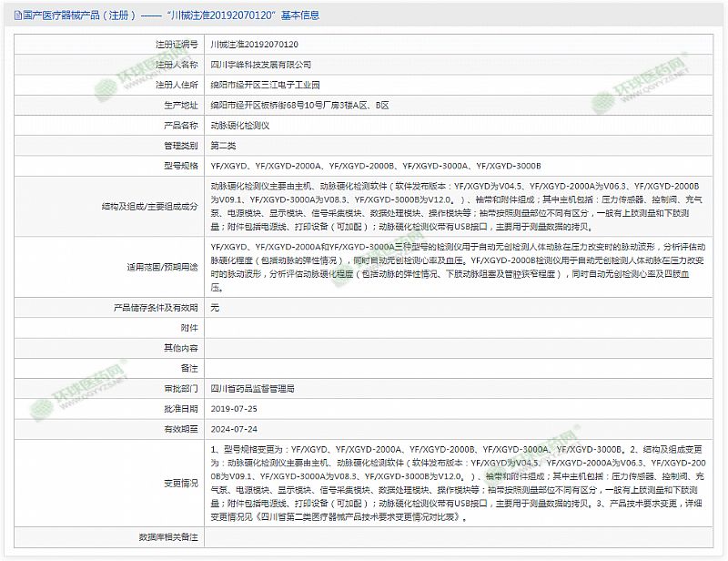Click the 管理类别 value 第二类
728x561 pixels.
223,145
